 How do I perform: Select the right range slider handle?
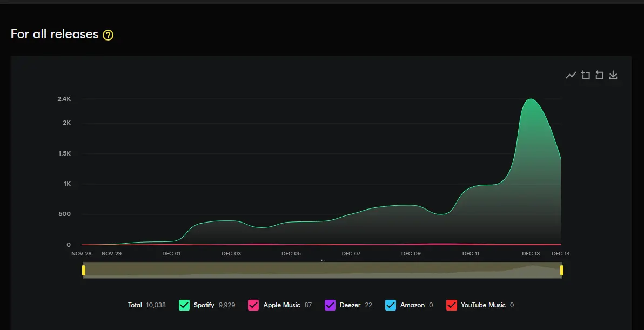(561, 270)
